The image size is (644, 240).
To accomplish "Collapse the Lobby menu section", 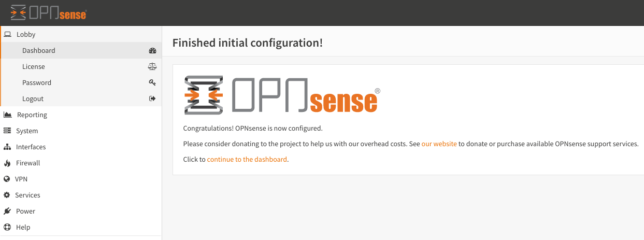I will pyautogui.click(x=81, y=34).
